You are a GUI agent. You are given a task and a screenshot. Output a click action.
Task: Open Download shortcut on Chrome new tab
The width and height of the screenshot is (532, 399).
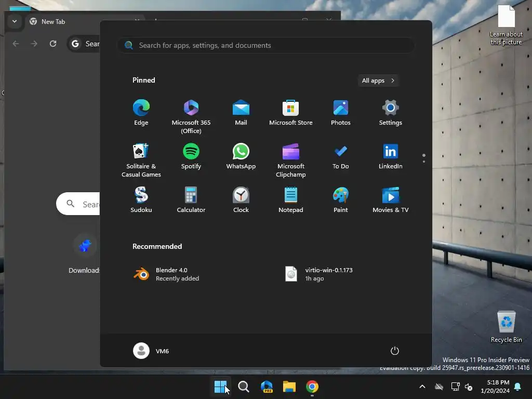tap(85, 254)
